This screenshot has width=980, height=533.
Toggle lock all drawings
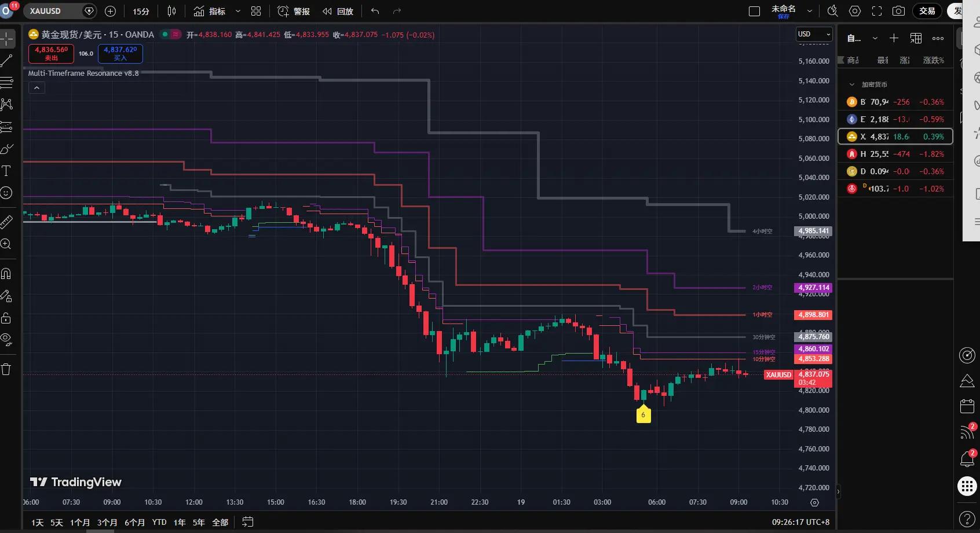[x=7, y=318]
